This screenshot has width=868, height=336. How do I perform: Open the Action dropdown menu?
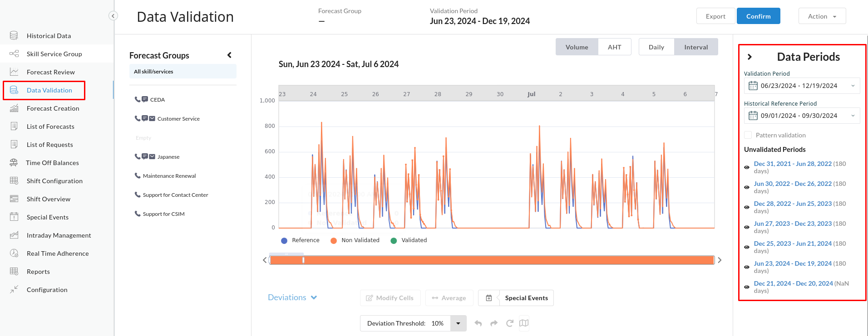point(822,16)
